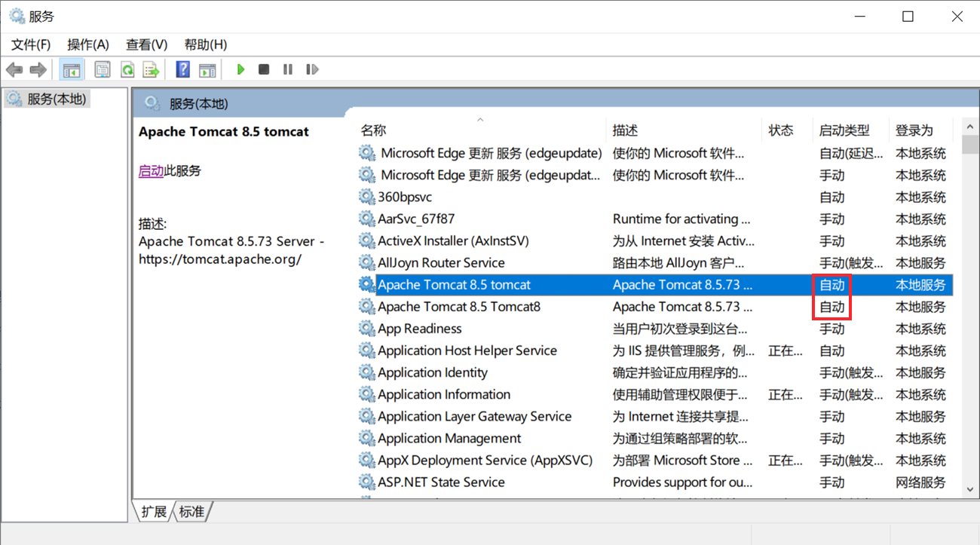Open the 文件(F) menu
The image size is (980, 545).
[x=31, y=44]
